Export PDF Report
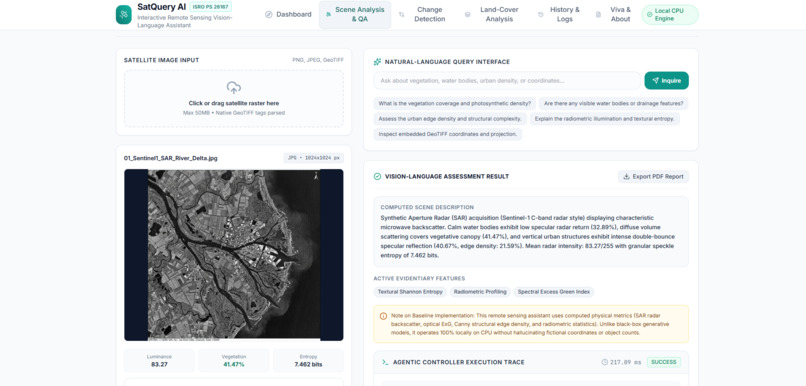806x386 pixels. [653, 176]
